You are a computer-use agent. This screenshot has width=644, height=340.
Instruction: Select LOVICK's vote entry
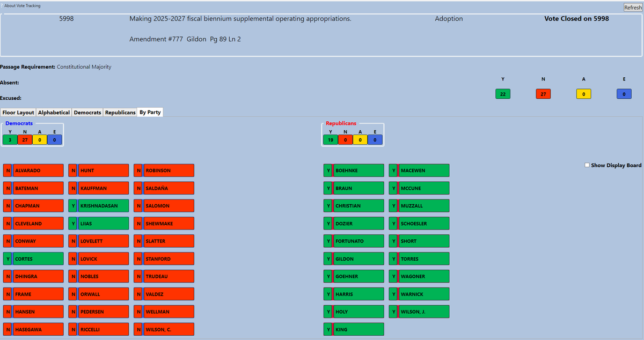click(99, 259)
